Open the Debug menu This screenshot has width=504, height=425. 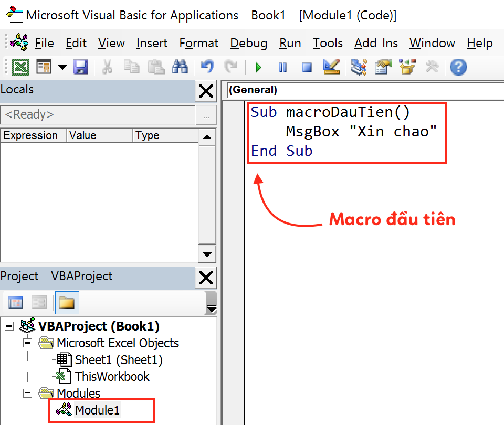click(x=248, y=43)
